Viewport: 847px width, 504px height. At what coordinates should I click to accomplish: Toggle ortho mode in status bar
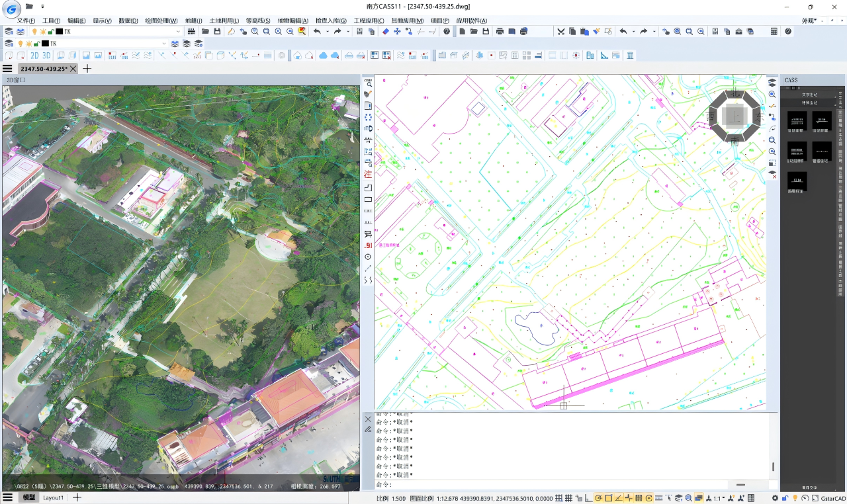(589, 498)
